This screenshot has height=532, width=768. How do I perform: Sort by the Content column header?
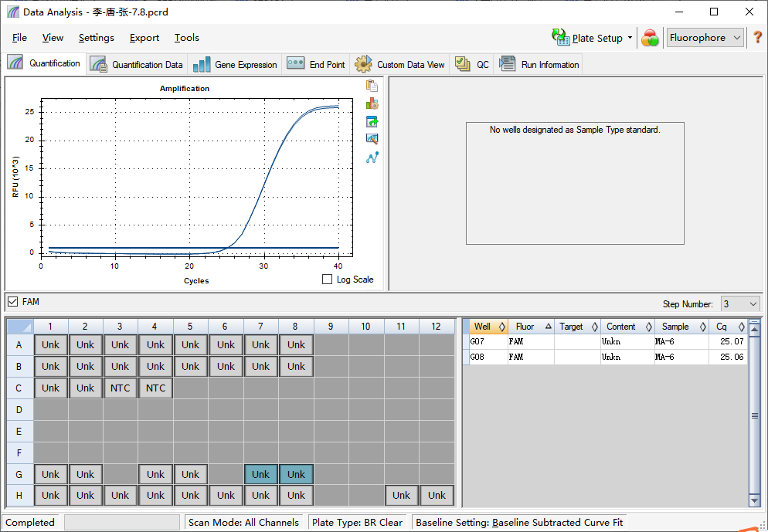point(627,327)
